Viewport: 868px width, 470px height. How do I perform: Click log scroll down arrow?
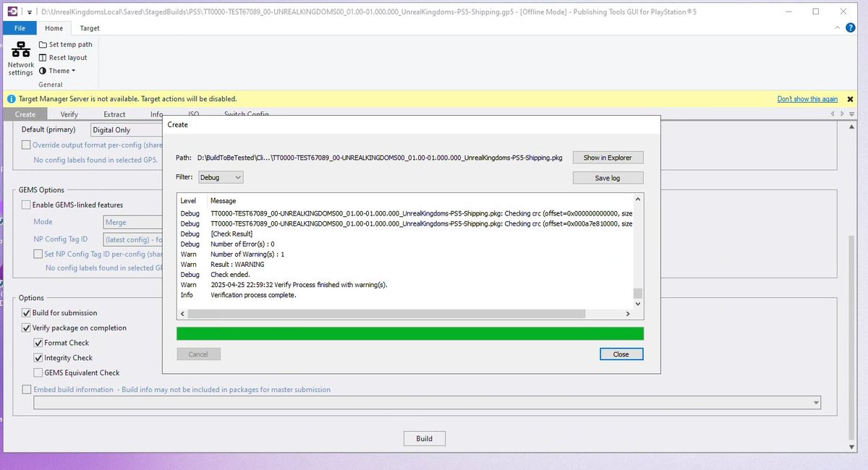point(637,304)
